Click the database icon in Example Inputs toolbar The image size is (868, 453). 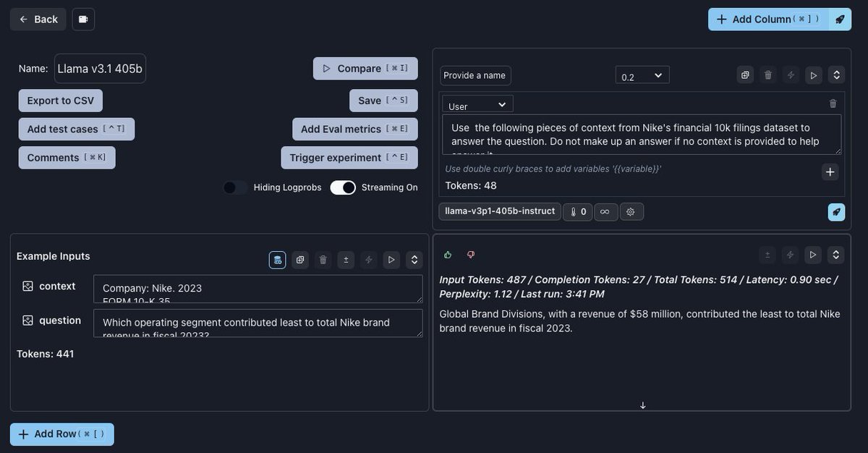(x=277, y=260)
